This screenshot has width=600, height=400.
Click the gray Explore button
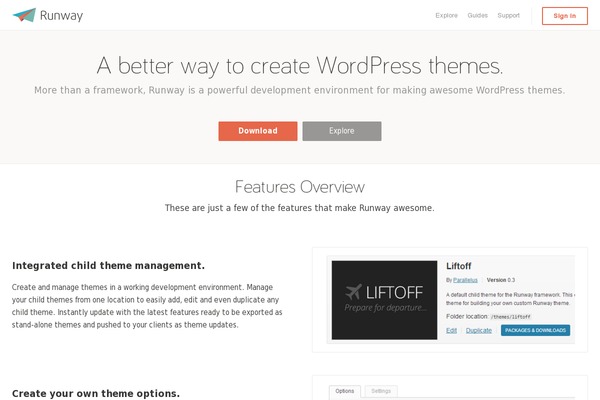pyautogui.click(x=342, y=131)
